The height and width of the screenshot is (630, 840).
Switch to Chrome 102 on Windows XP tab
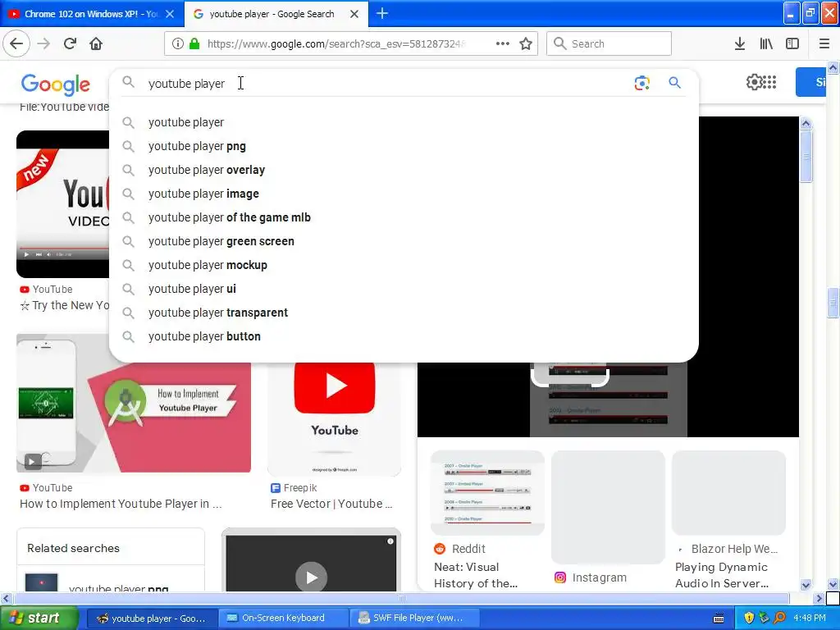click(92, 14)
